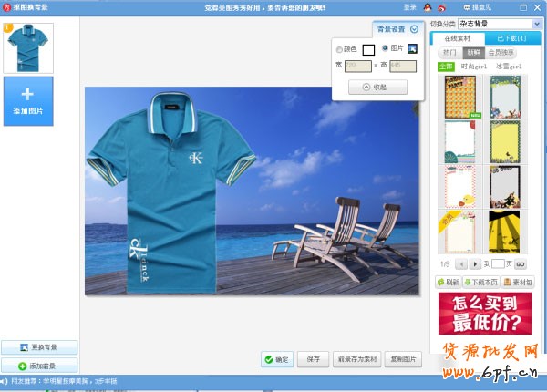
Task: Click the 保存 button
Action: (313, 359)
